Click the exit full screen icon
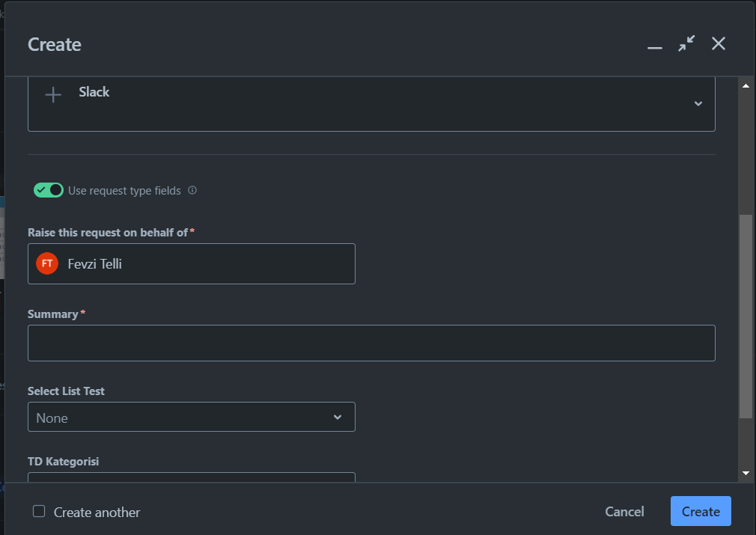The width and height of the screenshot is (756, 535). click(686, 43)
